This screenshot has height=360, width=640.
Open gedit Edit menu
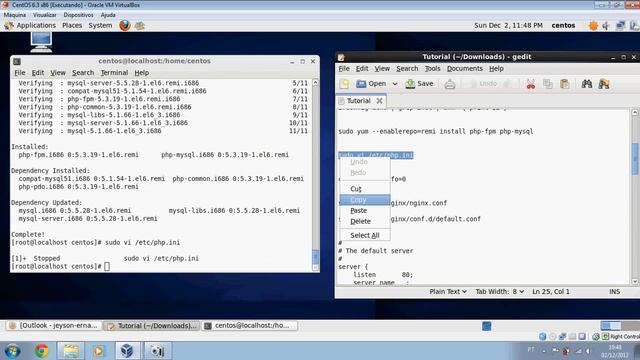pyautogui.click(x=362, y=69)
